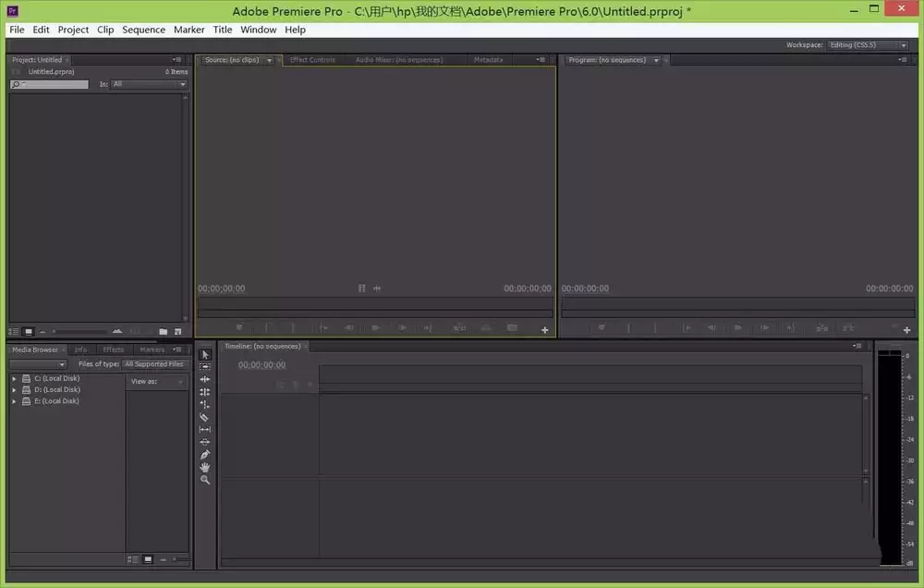Click the Project panel search field

pos(50,84)
